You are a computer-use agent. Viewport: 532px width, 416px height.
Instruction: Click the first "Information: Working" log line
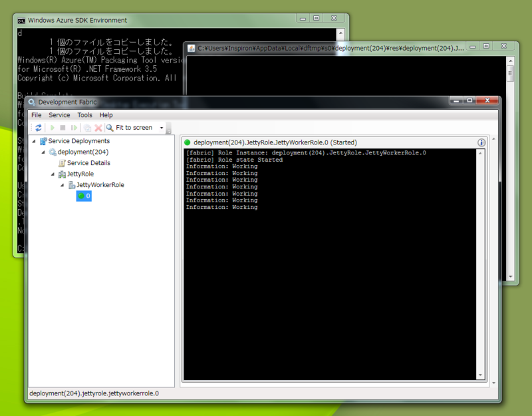point(221,166)
